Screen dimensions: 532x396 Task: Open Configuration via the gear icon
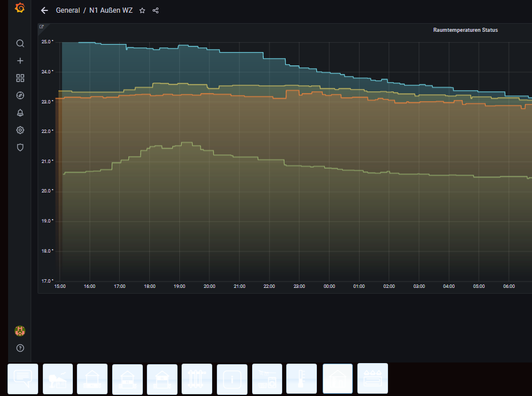pos(20,130)
